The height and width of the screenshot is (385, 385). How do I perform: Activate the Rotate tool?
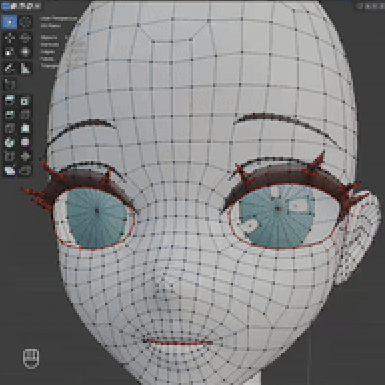pos(25,38)
